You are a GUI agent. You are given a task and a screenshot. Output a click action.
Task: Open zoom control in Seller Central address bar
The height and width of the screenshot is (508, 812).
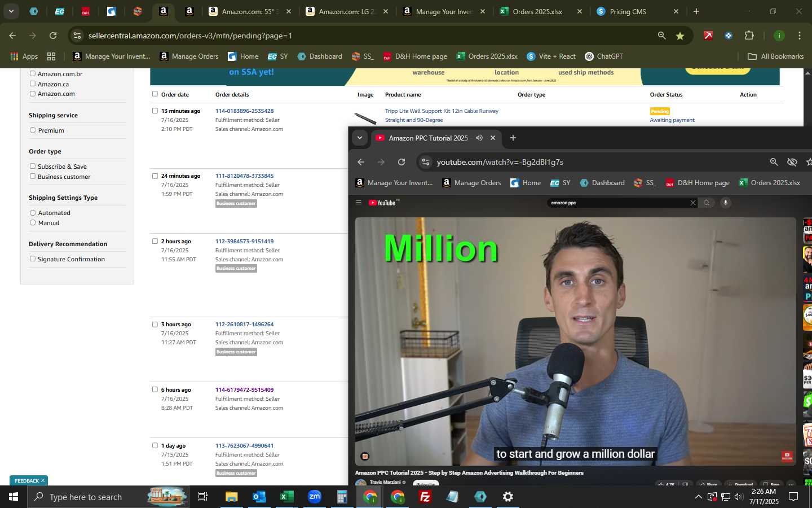tap(661, 36)
